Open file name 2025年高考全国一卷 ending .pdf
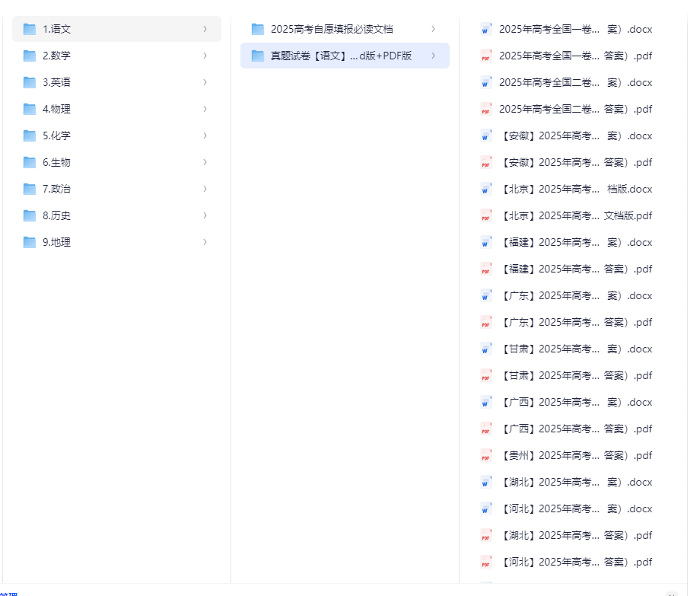This screenshot has height=596, width=700. 575,56
